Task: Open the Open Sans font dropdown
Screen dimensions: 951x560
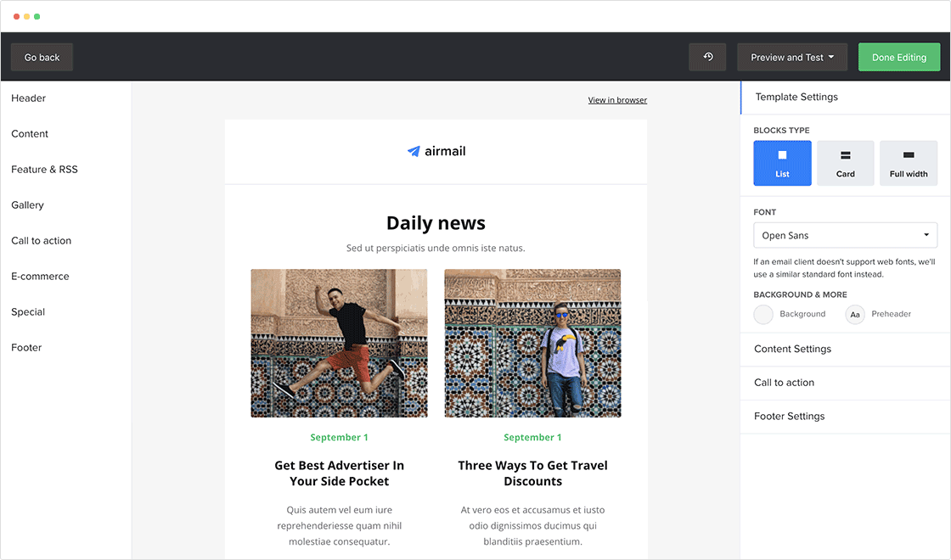Action: tap(845, 235)
